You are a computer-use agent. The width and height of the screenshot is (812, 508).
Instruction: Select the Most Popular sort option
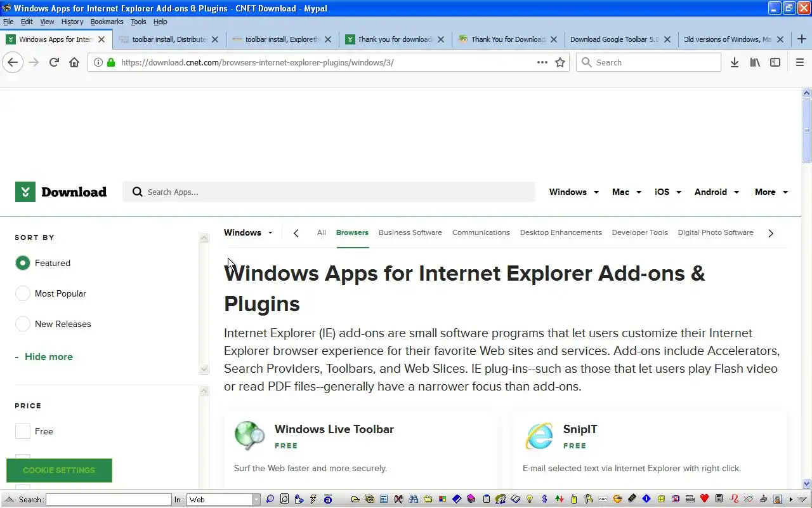[23, 293]
